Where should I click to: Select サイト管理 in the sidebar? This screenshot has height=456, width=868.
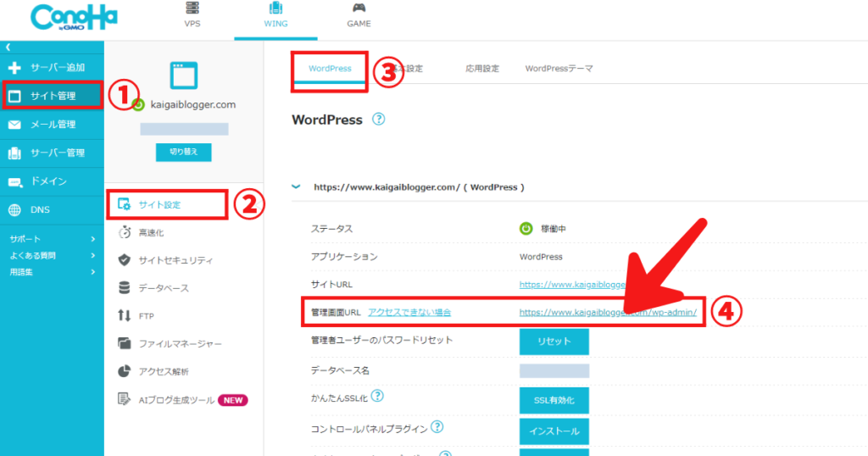point(53,96)
